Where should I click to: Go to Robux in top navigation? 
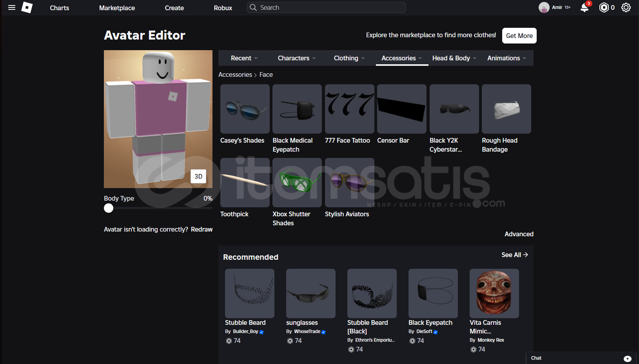click(223, 8)
